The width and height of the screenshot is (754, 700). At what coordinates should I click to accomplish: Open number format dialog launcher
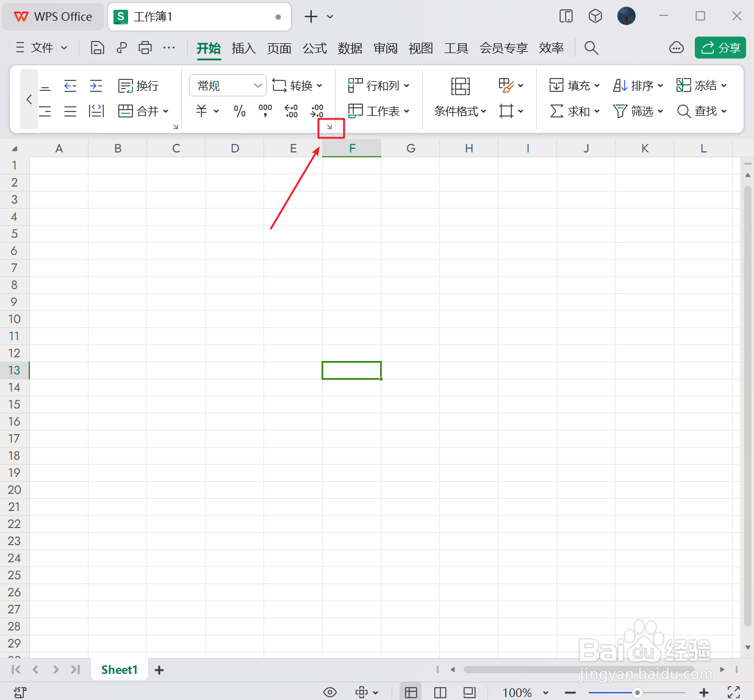click(329, 127)
